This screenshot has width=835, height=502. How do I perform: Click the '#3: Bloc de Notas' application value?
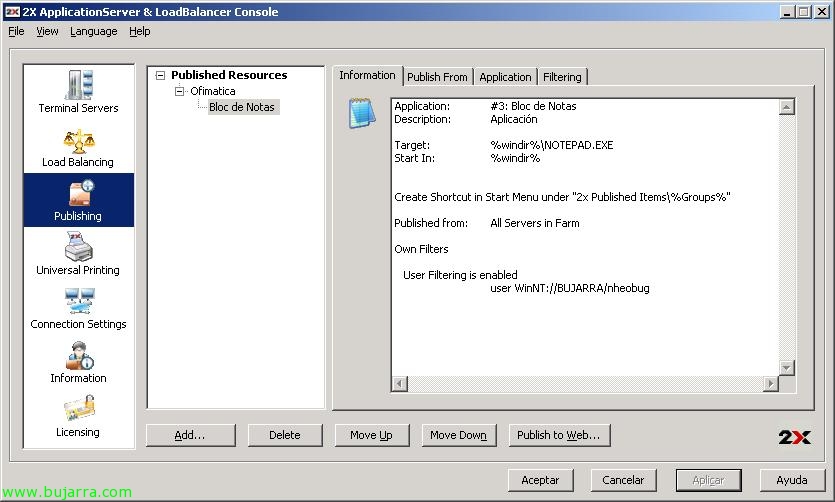(533, 106)
